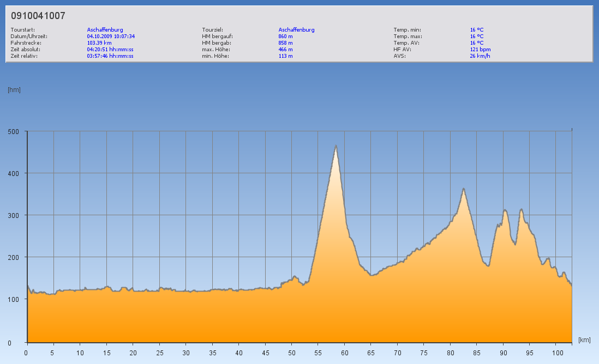Select the max. Höhe value 466 m
The image size is (599, 364).
(285, 49)
